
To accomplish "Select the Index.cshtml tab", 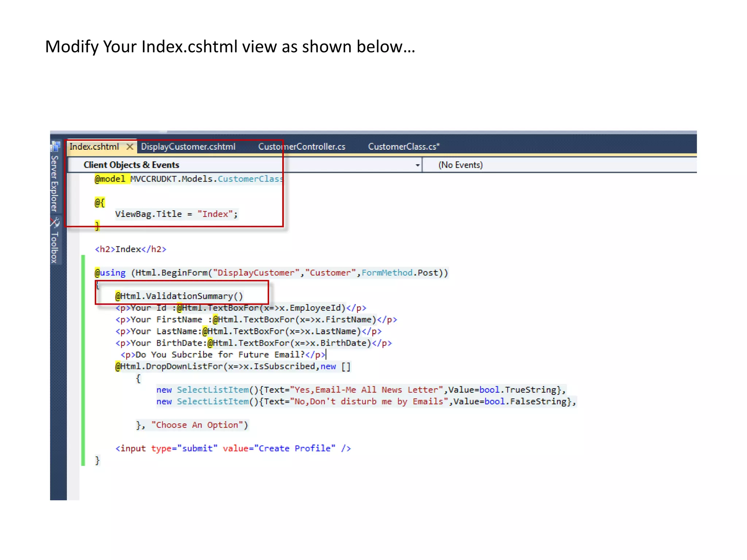I will 94,147.
